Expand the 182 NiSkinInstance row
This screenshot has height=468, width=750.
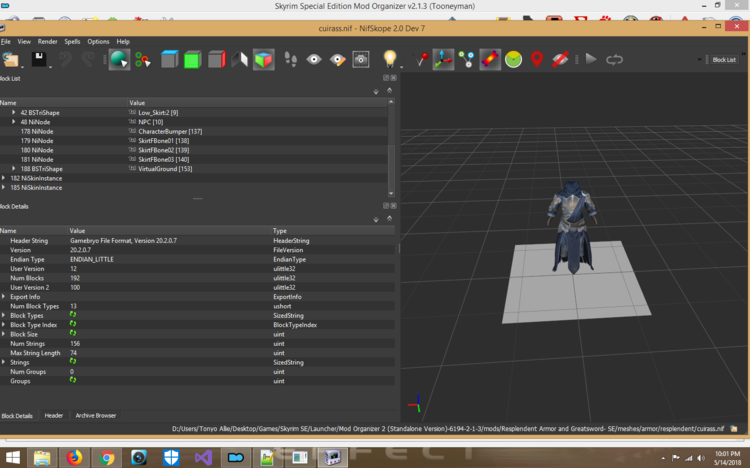pyautogui.click(x=3, y=178)
